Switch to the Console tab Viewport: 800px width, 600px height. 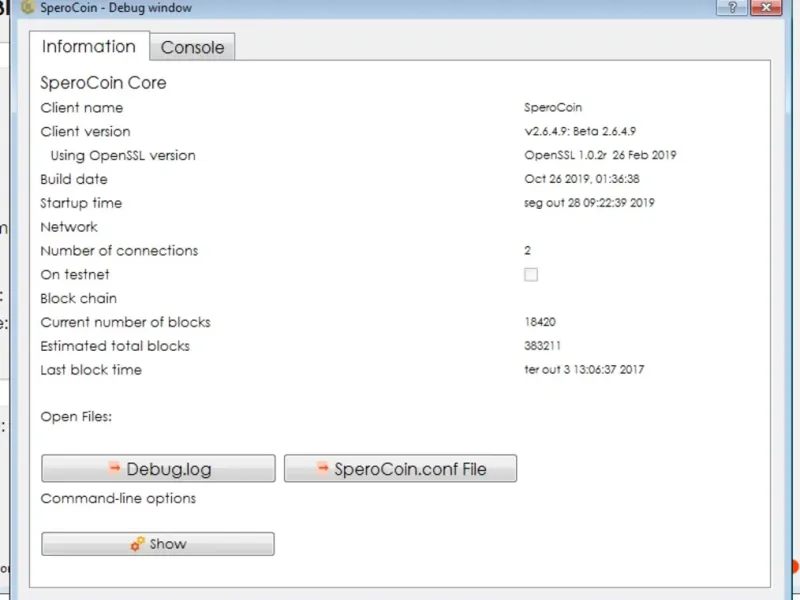point(192,47)
